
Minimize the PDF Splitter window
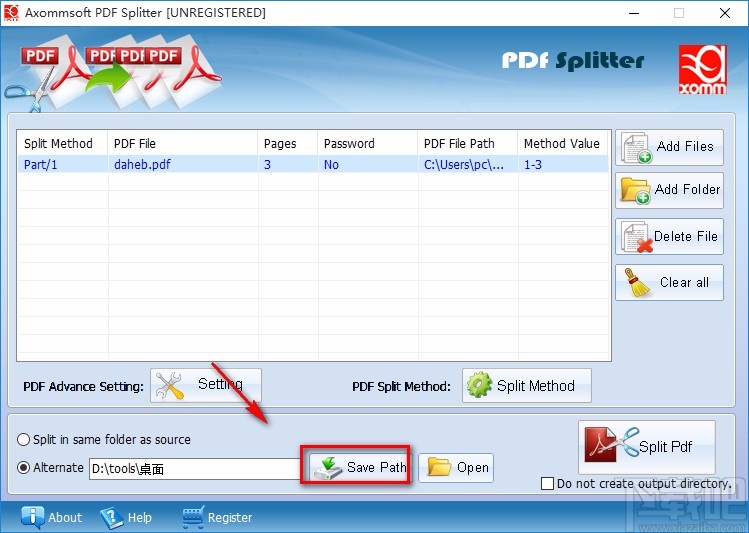click(x=634, y=13)
